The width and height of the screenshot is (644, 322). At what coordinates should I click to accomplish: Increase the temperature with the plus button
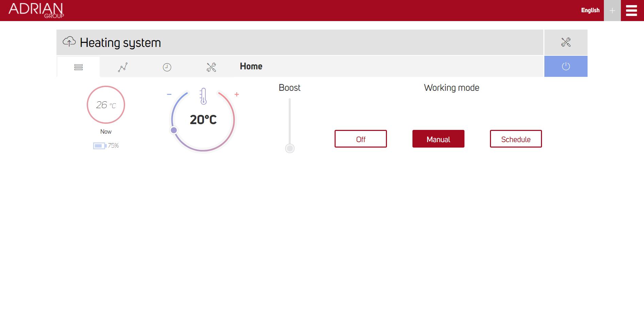click(237, 94)
